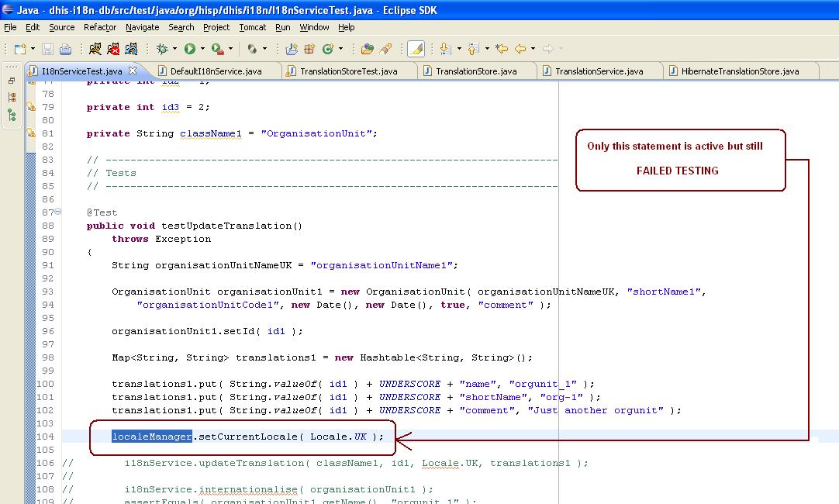Open the Run button dropdown arrow
839x504 pixels.
pos(202,49)
